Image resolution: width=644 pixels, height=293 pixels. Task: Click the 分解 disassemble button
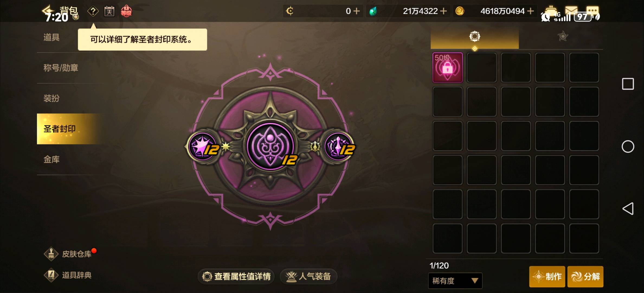click(x=585, y=277)
